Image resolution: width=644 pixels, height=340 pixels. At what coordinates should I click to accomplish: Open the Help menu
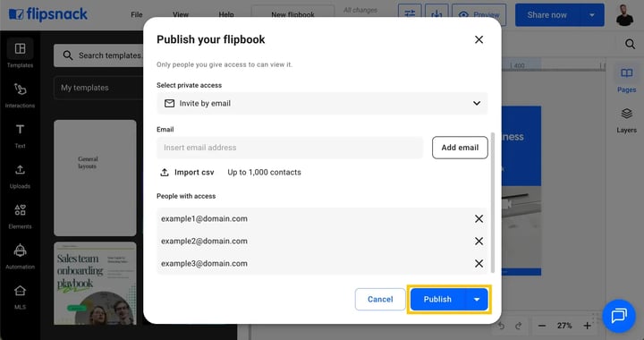coord(226,15)
